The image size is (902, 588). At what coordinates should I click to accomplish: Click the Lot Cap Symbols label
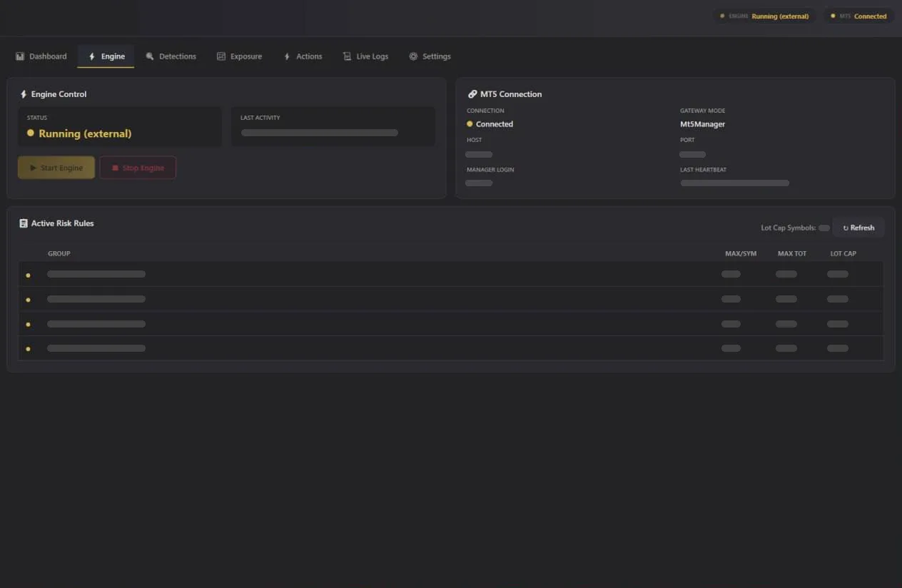tap(789, 228)
